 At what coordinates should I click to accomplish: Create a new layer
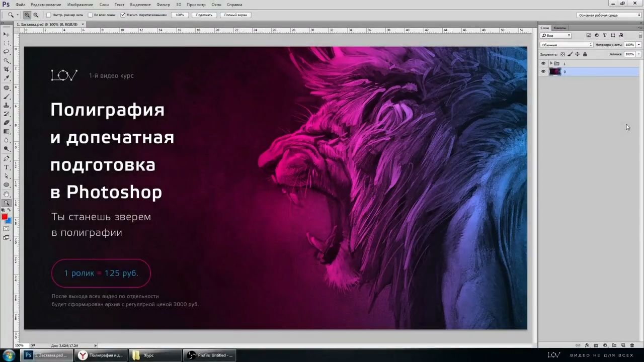coord(623,345)
